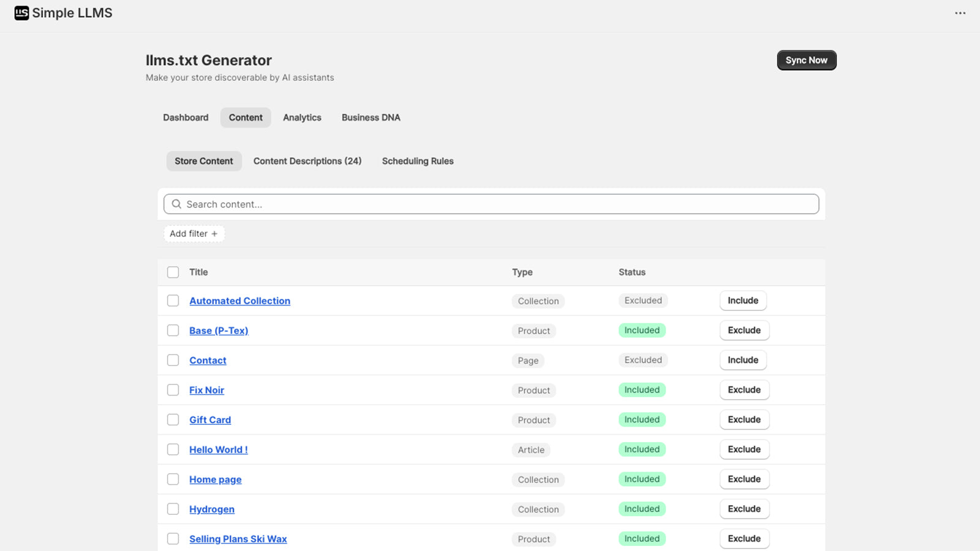Select the Hydrogen row checkbox
Viewport: 980px width, 551px height.
(x=173, y=509)
